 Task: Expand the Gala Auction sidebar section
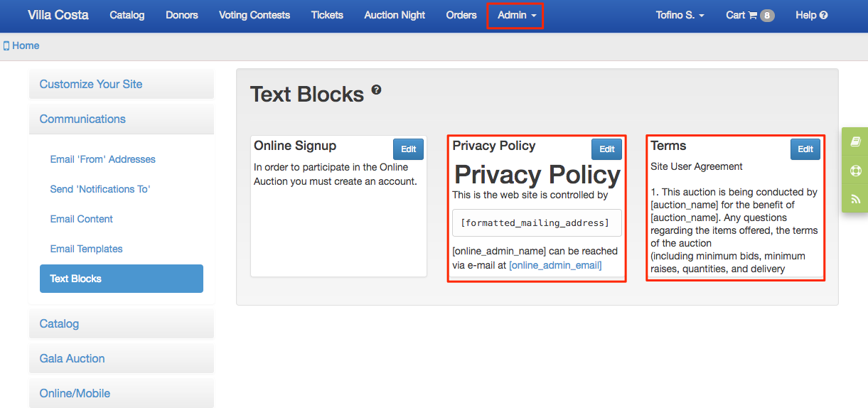[x=122, y=358]
